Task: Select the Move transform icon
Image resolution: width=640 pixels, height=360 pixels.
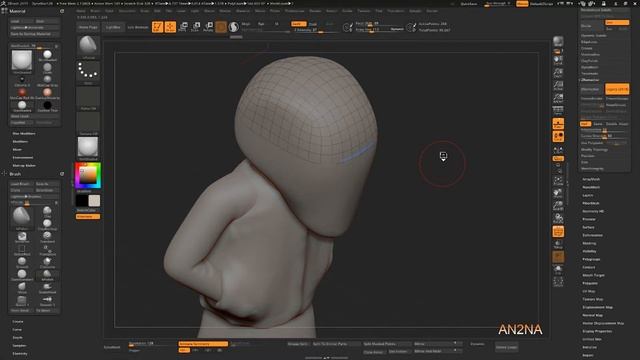Action: coord(183,27)
